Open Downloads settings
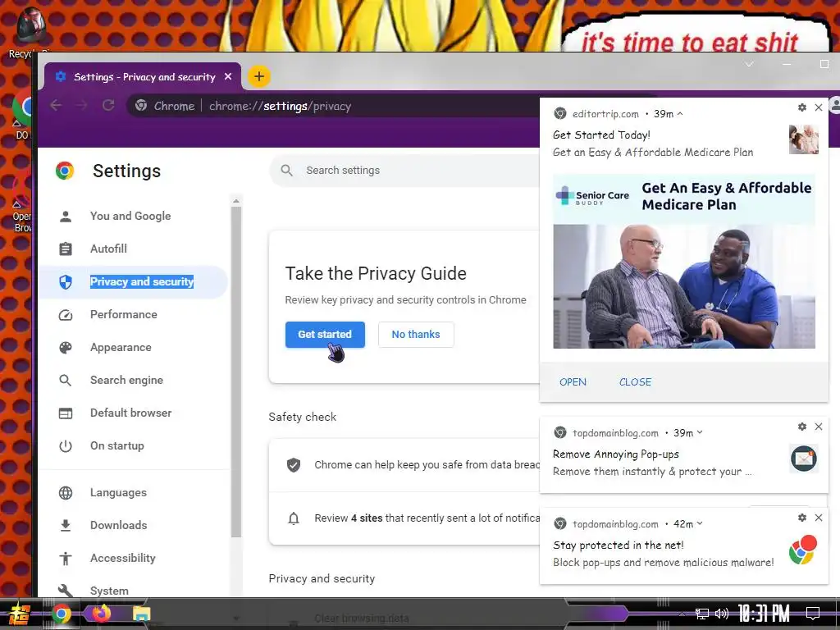Screen dimensions: 840x630 point(118,525)
